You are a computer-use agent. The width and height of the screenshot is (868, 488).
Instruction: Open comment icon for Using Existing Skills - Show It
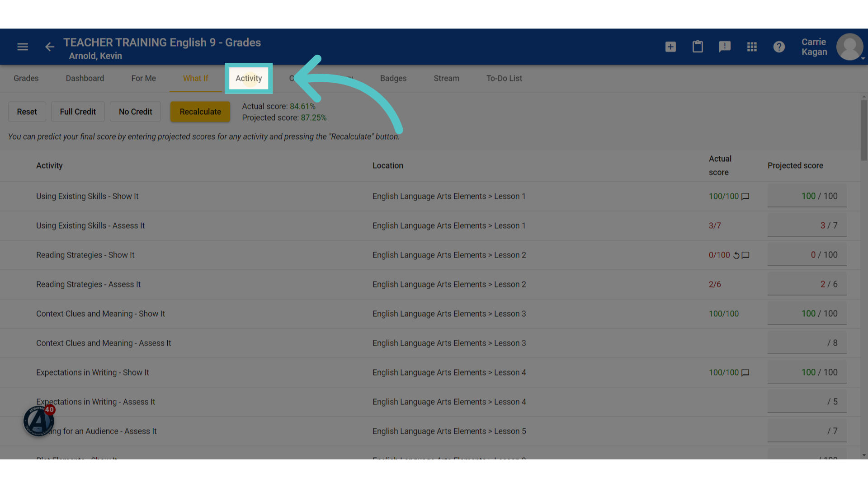coord(745,197)
